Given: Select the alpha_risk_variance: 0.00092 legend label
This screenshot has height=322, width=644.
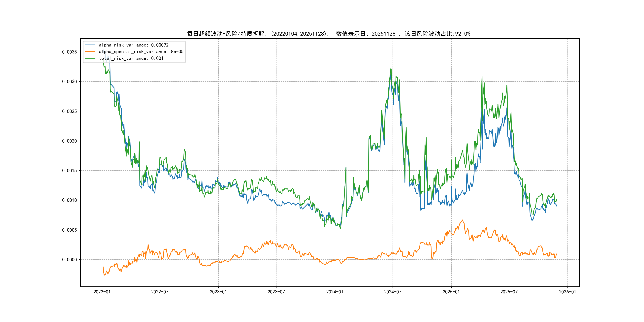Looking at the screenshot, I should (x=134, y=45).
